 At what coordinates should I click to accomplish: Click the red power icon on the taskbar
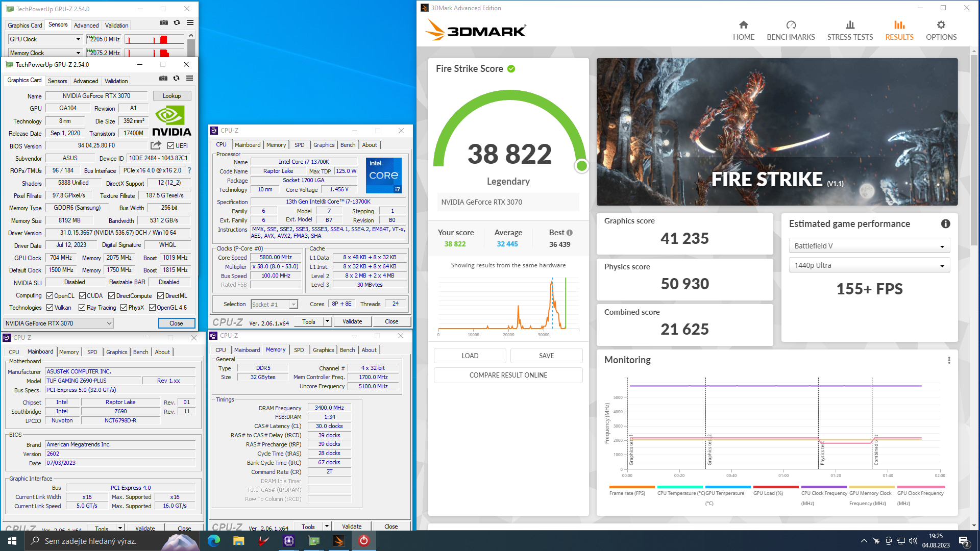tap(363, 541)
